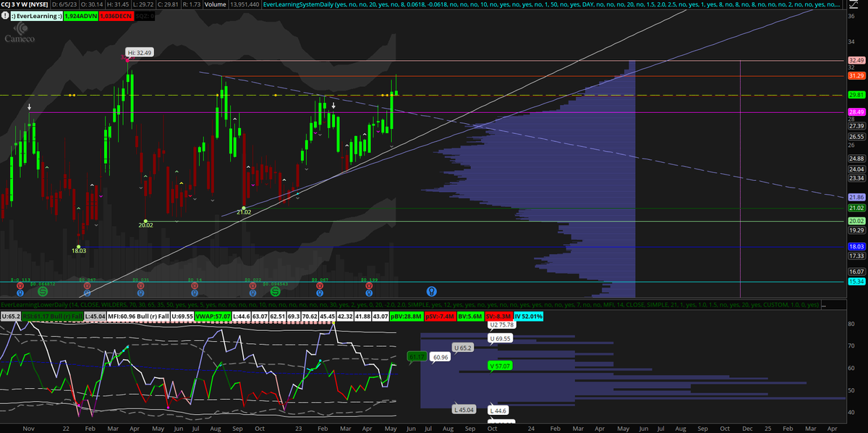Open conference call icon under $0.022
Image resolution: width=868 pixels, height=433 pixels.
coord(253,285)
